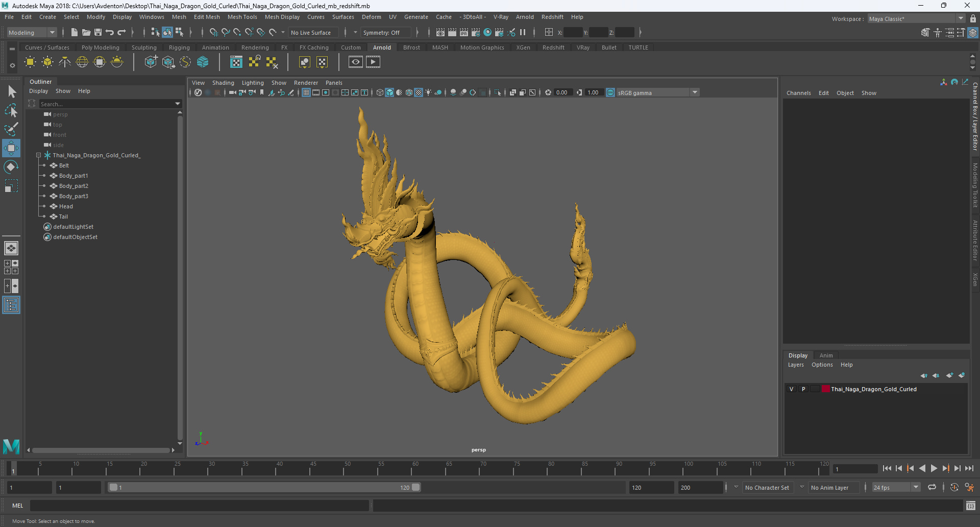Click the Outliner Search field
The image size is (980, 527).
107,104
